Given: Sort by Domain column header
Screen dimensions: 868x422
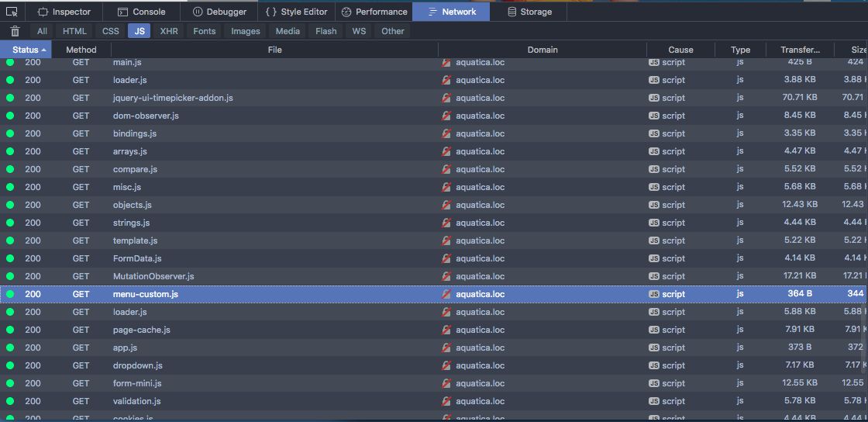Looking at the screenshot, I should pos(542,50).
